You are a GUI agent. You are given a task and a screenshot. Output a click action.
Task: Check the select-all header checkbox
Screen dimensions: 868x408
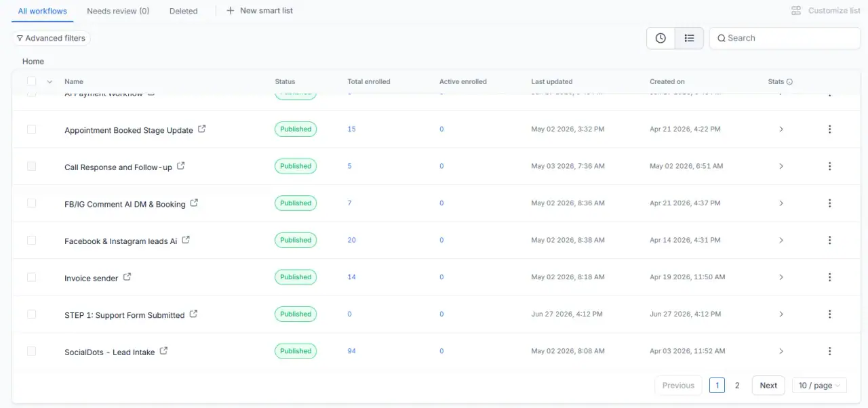[31, 81]
